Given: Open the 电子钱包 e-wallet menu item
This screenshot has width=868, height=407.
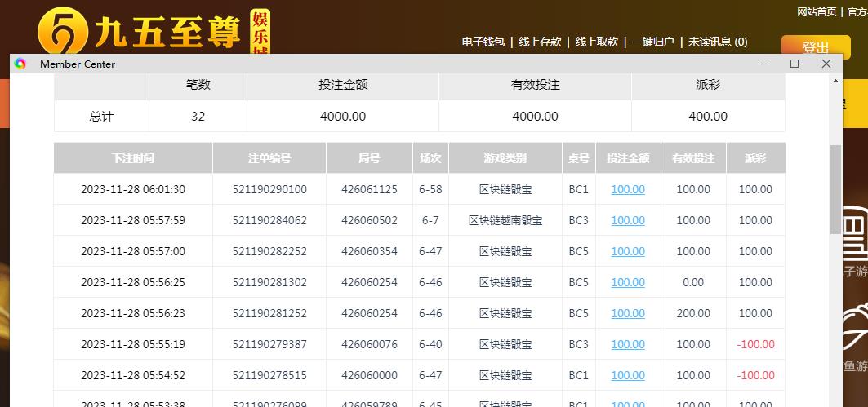Looking at the screenshot, I should (x=483, y=42).
